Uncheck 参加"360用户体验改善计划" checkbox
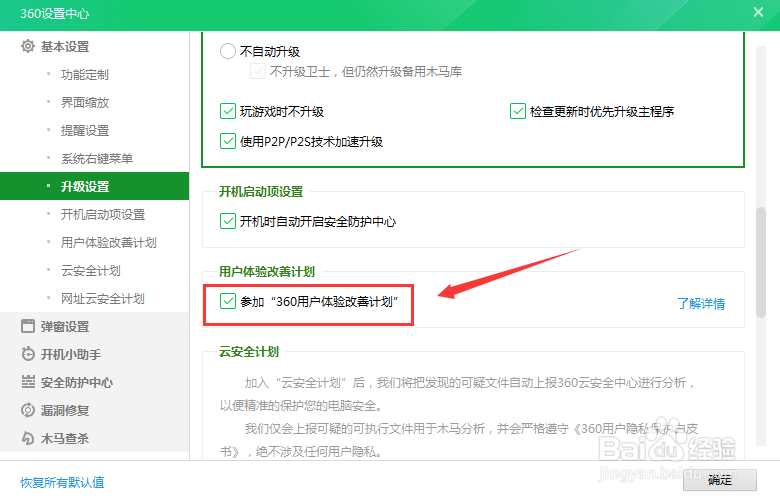 [x=228, y=301]
